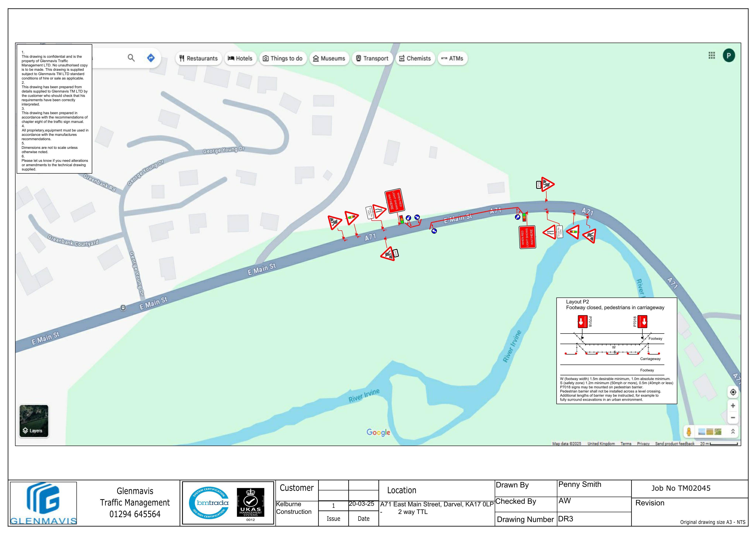Open the Terms link
This screenshot has width=756, height=535.
626,444
